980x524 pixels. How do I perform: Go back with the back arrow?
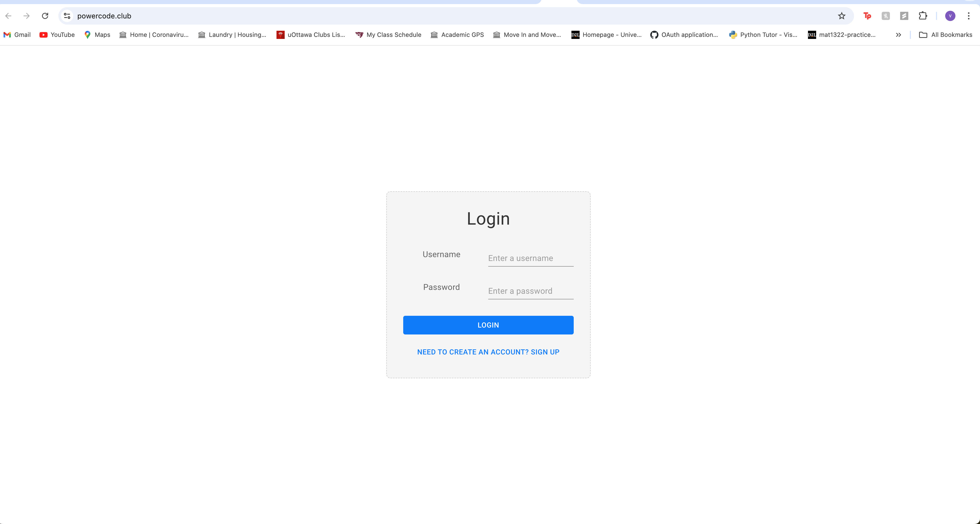pyautogui.click(x=8, y=16)
